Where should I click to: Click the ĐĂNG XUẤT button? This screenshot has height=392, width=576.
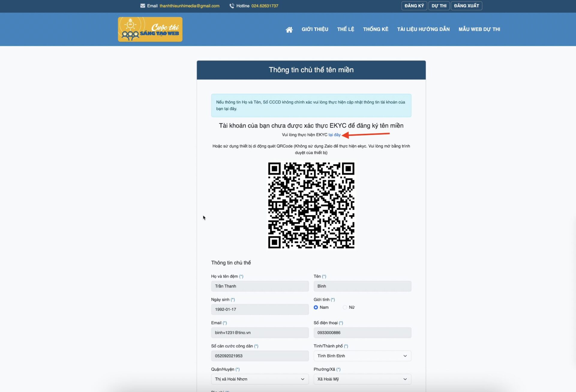tap(466, 6)
